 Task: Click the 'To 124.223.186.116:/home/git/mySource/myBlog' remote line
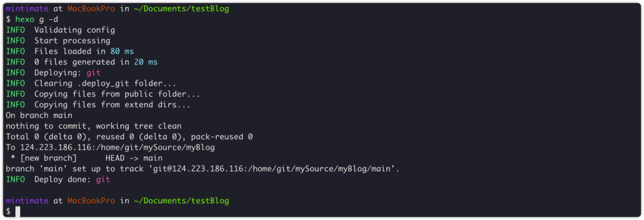click(110, 147)
